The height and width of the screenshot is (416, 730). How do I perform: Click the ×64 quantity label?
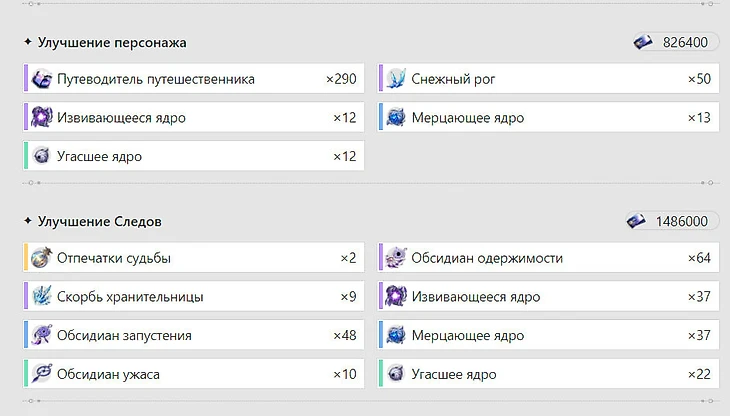(698, 258)
